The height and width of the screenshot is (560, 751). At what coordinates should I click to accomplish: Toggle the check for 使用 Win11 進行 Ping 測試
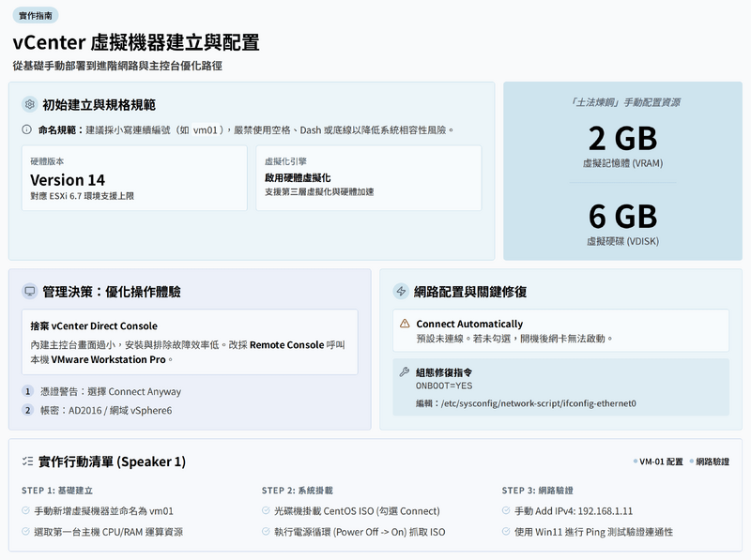pyautogui.click(x=507, y=532)
